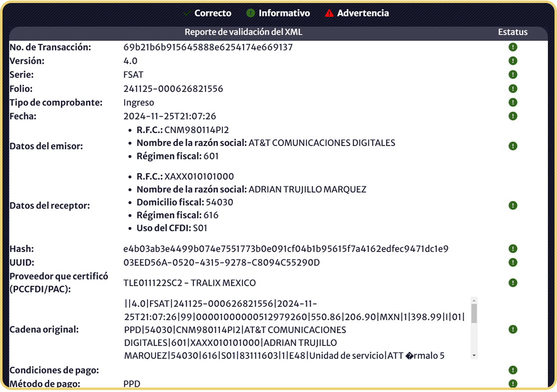The width and height of the screenshot is (557, 392).
Task: Click the green Informativo legend icon
Action: coord(251,13)
